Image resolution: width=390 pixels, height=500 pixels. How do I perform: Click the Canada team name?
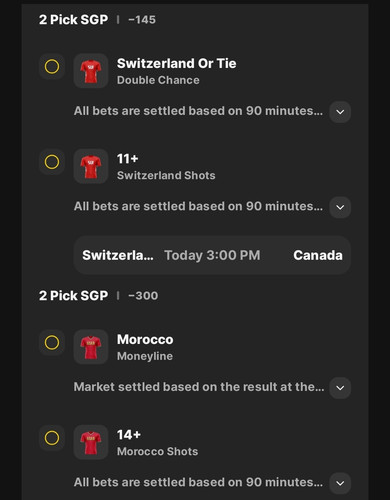pos(318,255)
